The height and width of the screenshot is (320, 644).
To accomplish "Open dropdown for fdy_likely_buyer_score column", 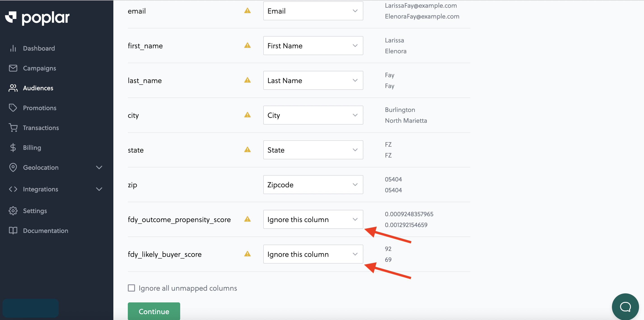I will tap(313, 254).
